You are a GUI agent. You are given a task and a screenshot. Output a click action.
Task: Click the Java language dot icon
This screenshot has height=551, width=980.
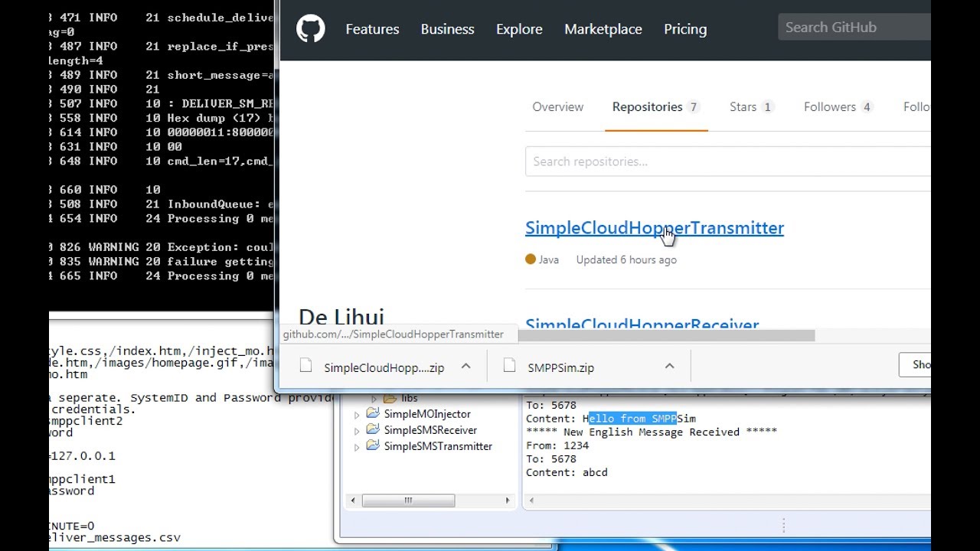[x=531, y=259]
